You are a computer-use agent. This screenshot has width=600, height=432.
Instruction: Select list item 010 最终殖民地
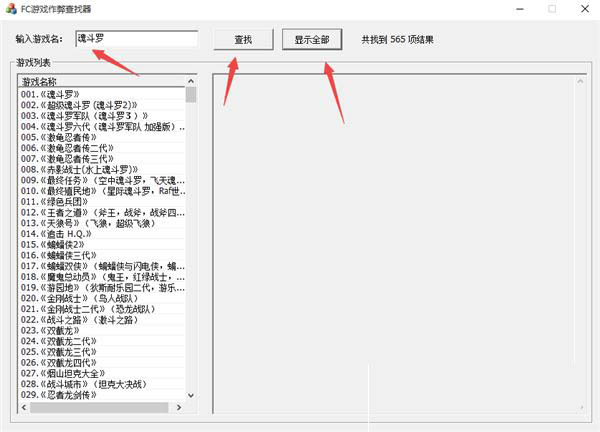(x=101, y=191)
